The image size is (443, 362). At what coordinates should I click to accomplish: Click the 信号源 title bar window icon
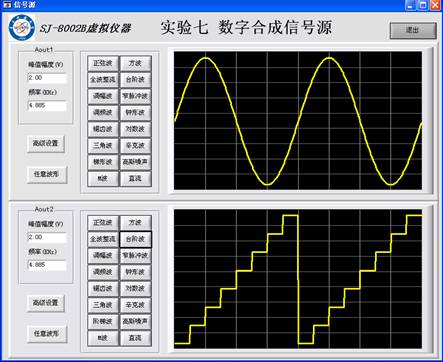point(6,5)
